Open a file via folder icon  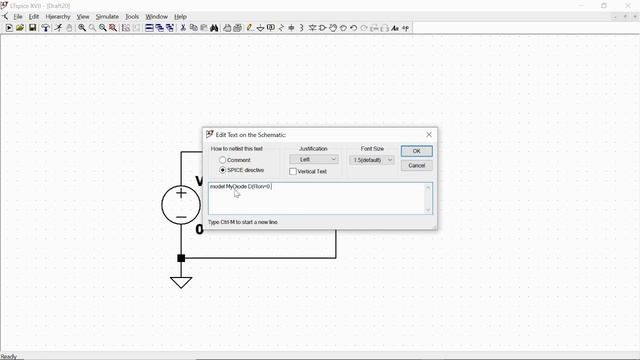pos(20,28)
